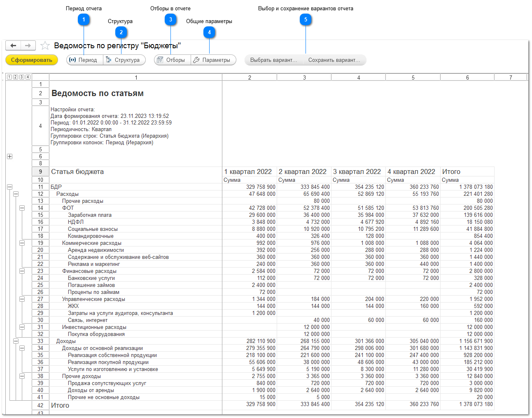Collapse Управленческие расходы group at row 27
Screen dimensions: 532x418
(22, 299)
